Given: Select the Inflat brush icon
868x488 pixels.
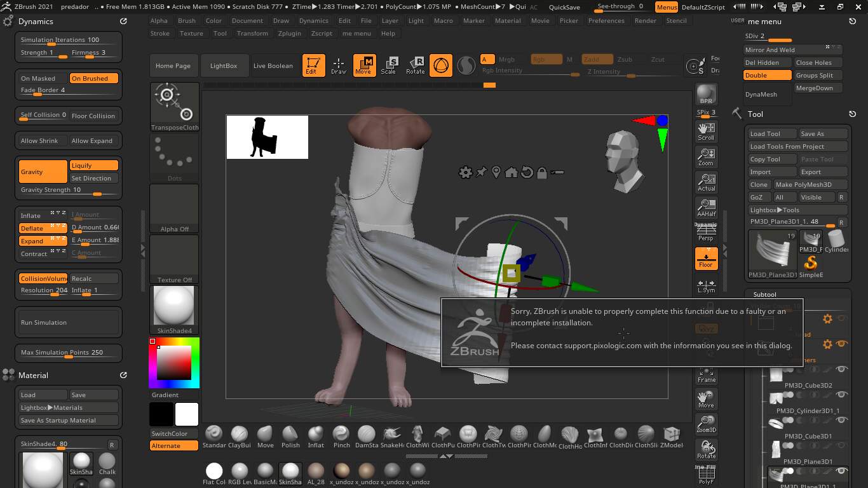Looking at the screenshot, I should [x=316, y=437].
